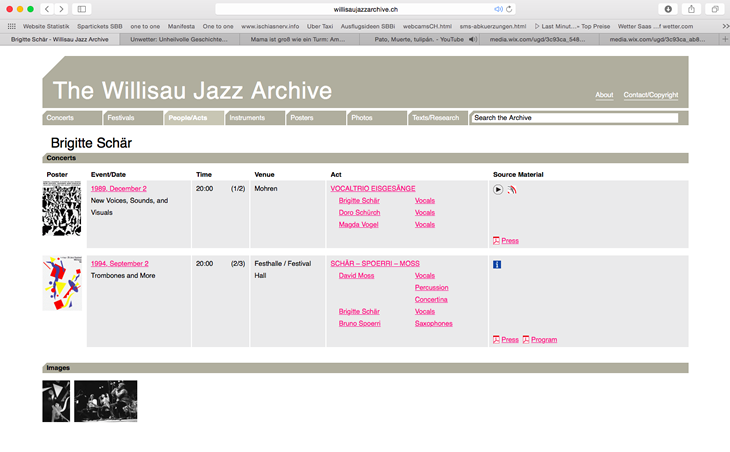Open the Ausflugsideen SBBi bookmark
Viewport: 730px width, 452px height.
(368, 27)
